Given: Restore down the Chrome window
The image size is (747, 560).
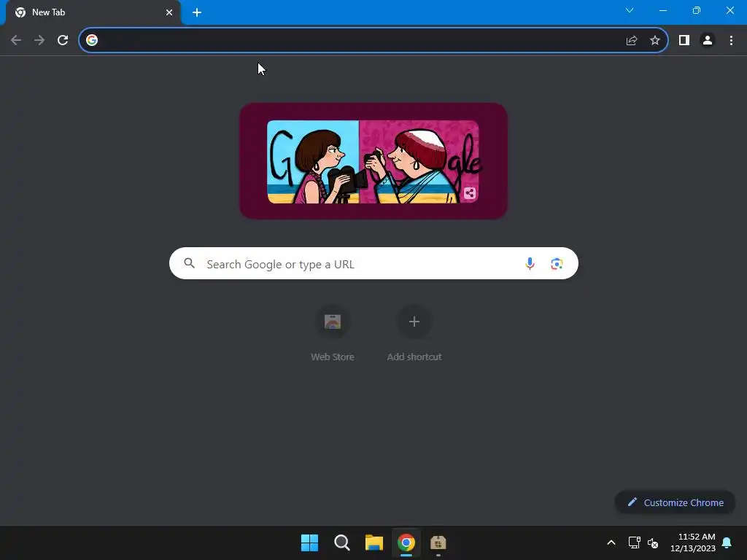Looking at the screenshot, I should coord(697,10).
